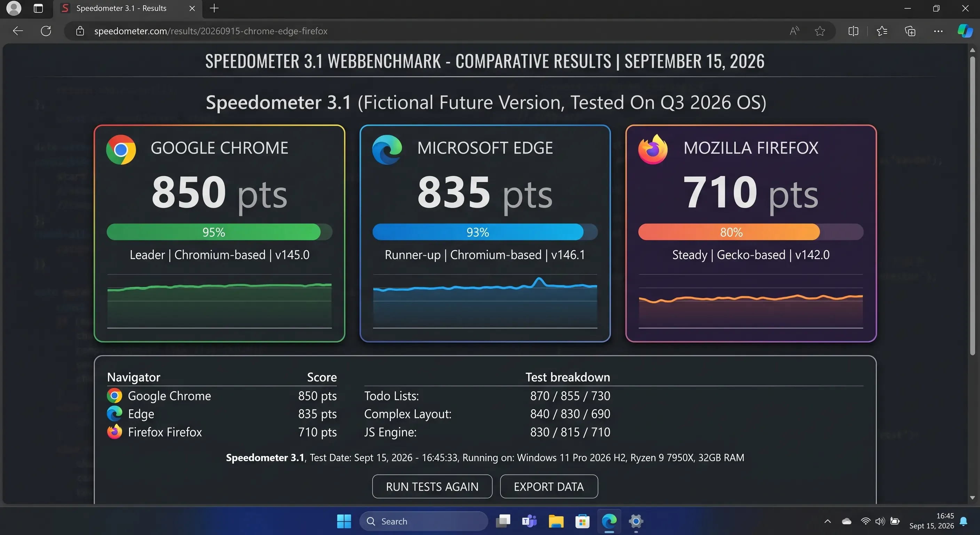Open Settings and more ellipsis menu

click(x=938, y=31)
